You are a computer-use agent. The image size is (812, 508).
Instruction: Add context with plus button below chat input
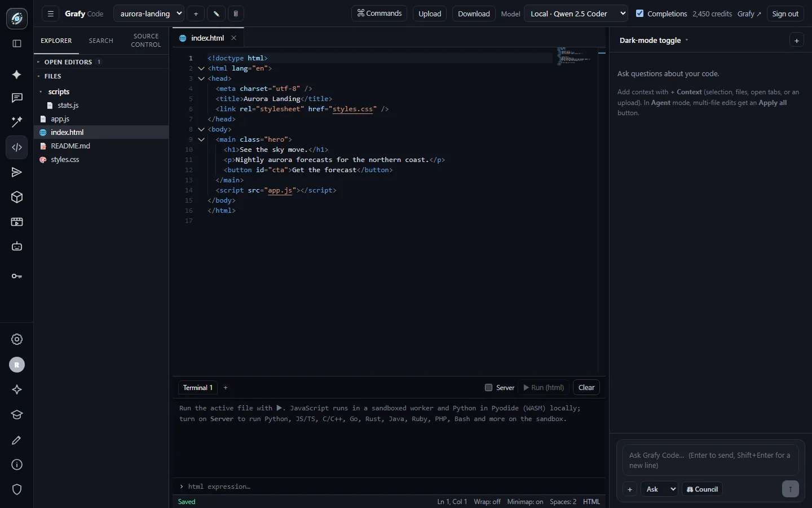point(630,489)
